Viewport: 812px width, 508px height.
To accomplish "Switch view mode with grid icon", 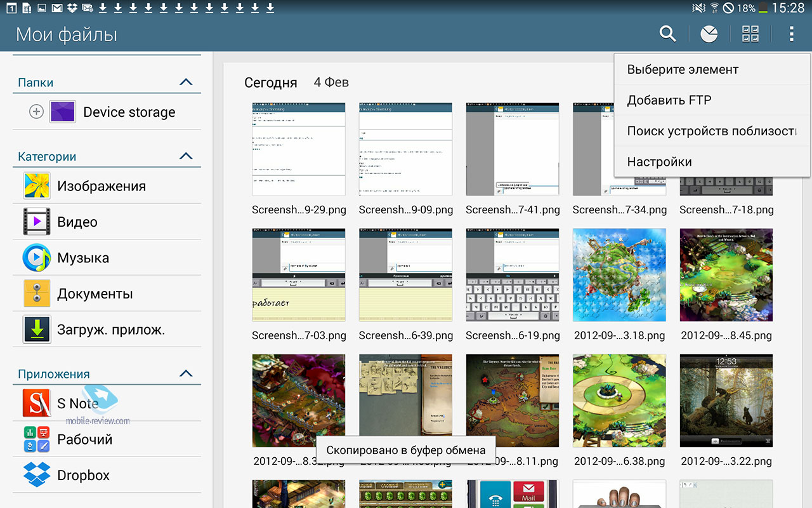I will [x=750, y=34].
